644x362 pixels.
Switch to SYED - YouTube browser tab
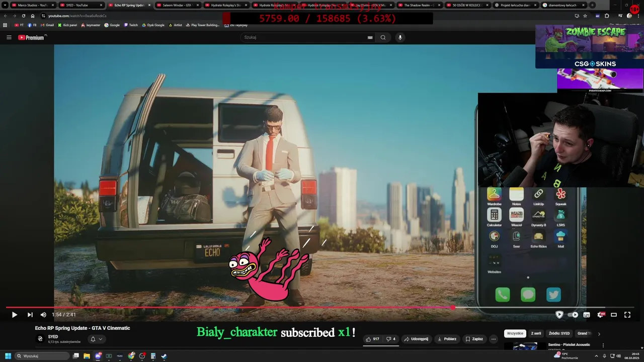point(80,5)
